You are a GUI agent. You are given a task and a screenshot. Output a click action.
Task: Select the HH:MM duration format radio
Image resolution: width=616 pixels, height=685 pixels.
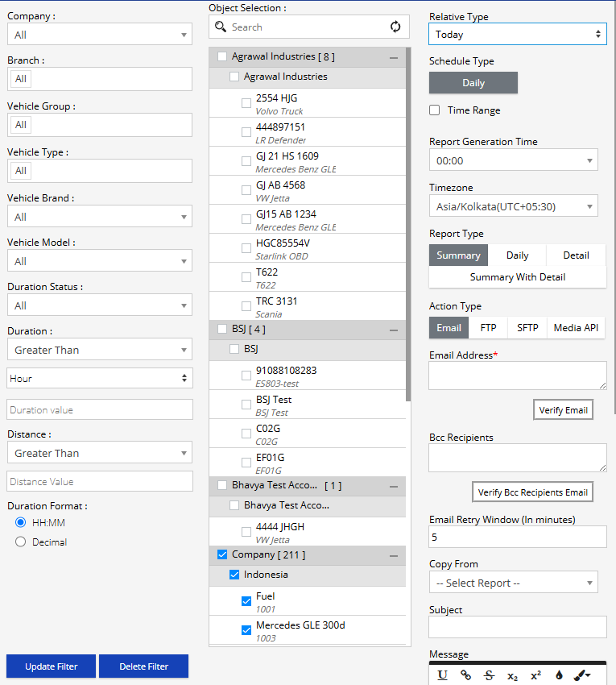20,522
